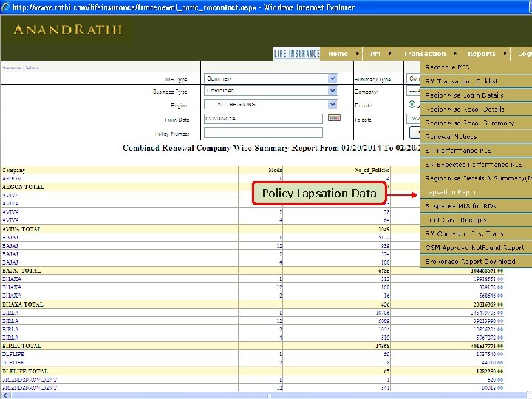Image resolution: width=532 pixels, height=399 pixels.
Task: Open the AVIVA link with 64 policies
Action: point(10,220)
